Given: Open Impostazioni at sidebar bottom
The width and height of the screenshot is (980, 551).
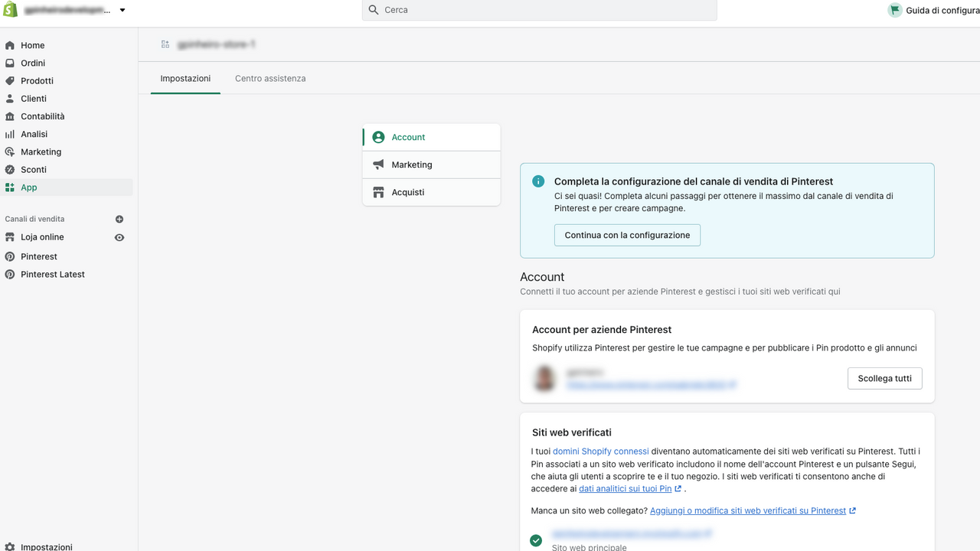Looking at the screenshot, I should 47,547.
